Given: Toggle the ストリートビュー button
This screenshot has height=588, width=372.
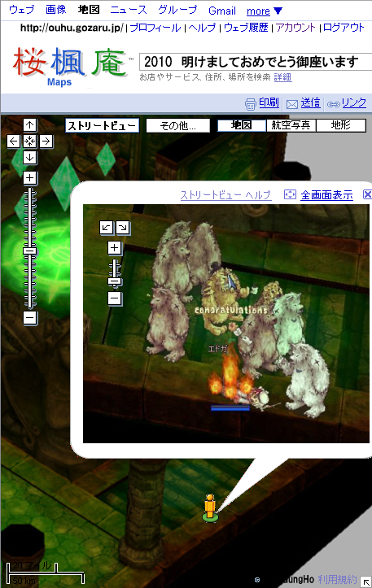Looking at the screenshot, I should point(102,125).
